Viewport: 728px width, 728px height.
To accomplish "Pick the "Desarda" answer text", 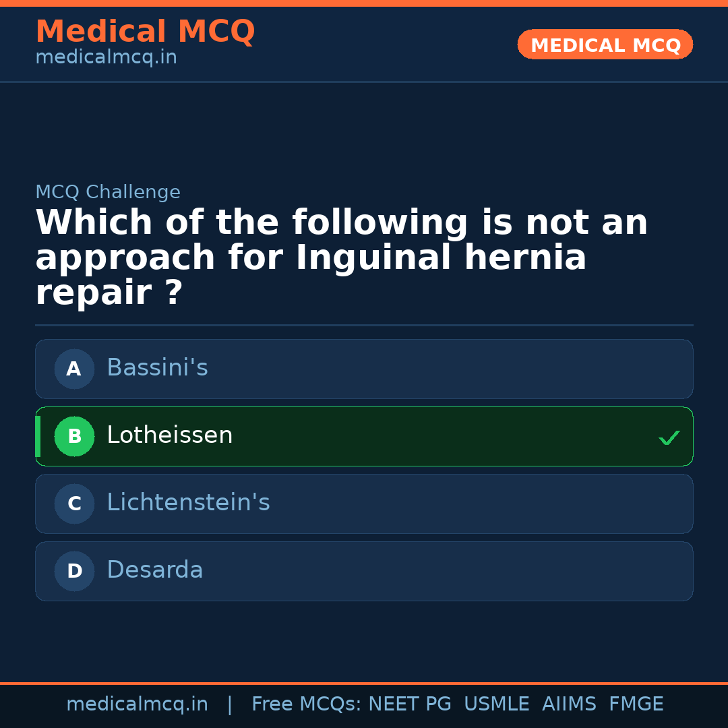I will tap(154, 570).
